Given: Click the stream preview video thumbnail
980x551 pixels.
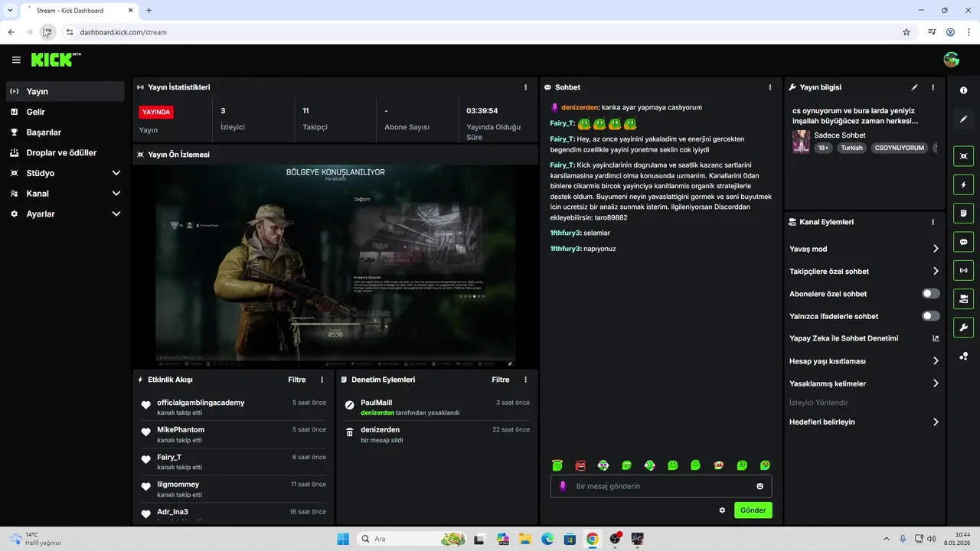Looking at the screenshot, I should pyautogui.click(x=335, y=265).
